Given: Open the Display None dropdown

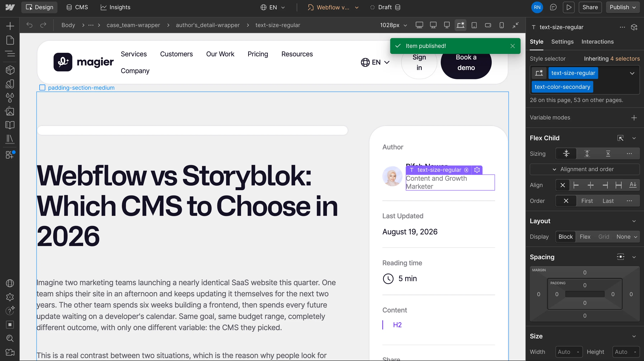Looking at the screenshot, I should click(627, 237).
